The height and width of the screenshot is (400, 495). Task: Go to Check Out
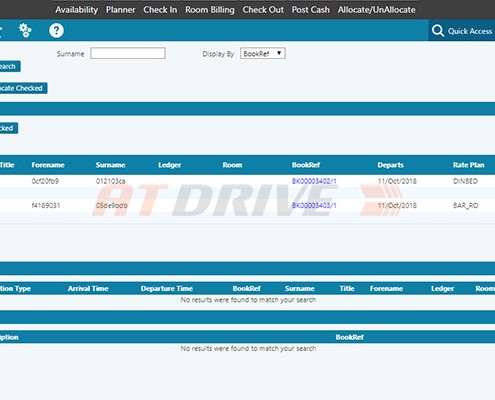coord(263,10)
